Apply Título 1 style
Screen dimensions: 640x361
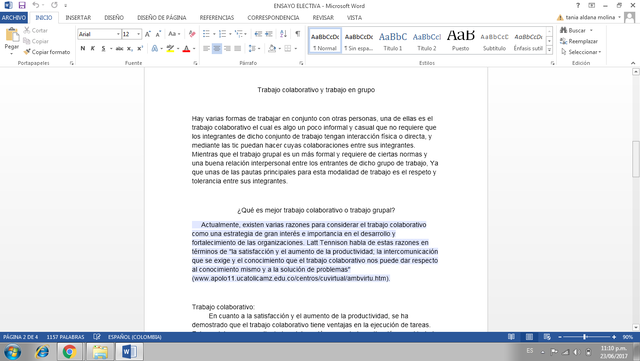tap(393, 41)
